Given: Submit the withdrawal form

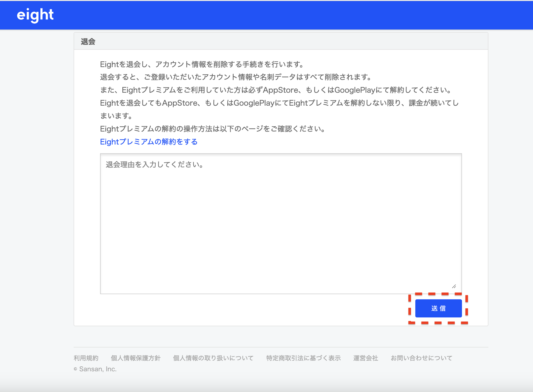Looking at the screenshot, I should click(x=438, y=308).
